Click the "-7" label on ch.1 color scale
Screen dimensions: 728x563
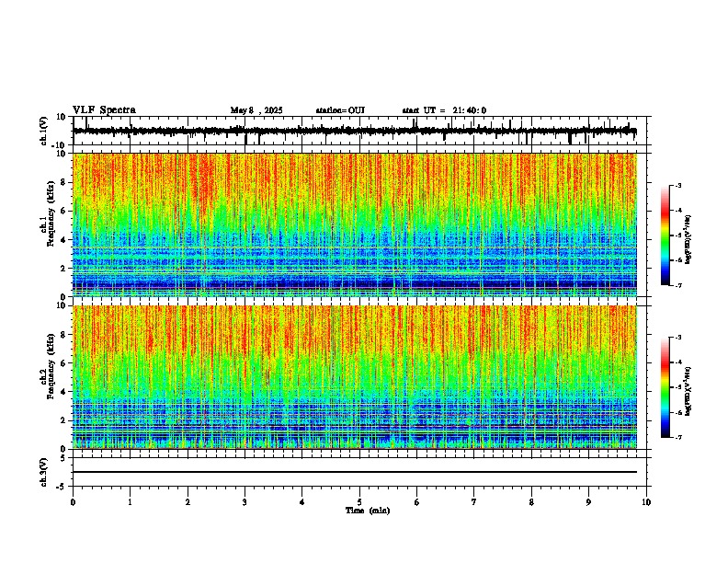click(x=677, y=285)
